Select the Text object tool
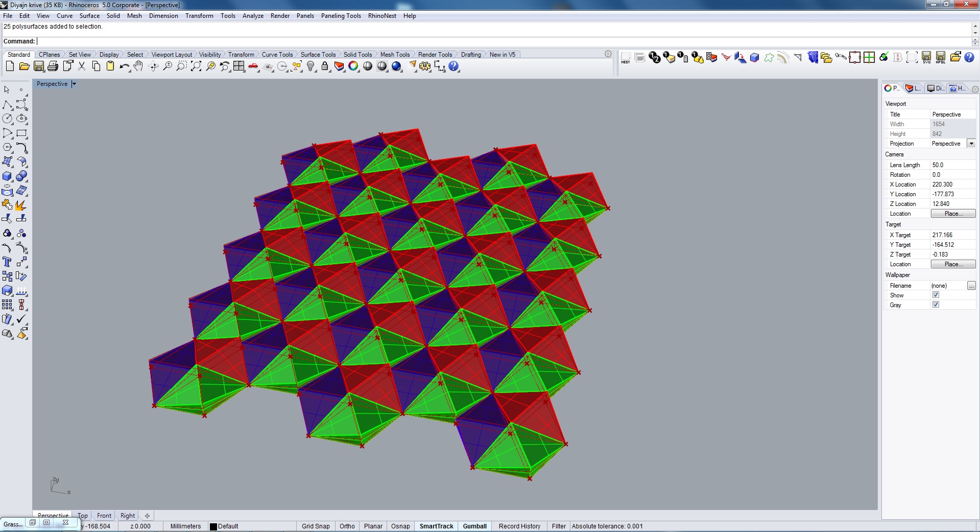Screen dimensions: 980x532 (7, 262)
